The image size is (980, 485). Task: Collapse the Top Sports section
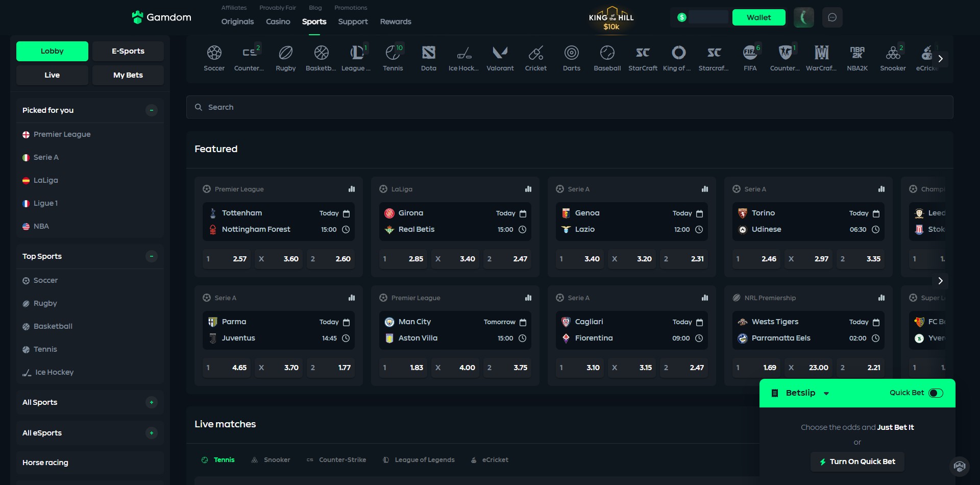coord(152,256)
